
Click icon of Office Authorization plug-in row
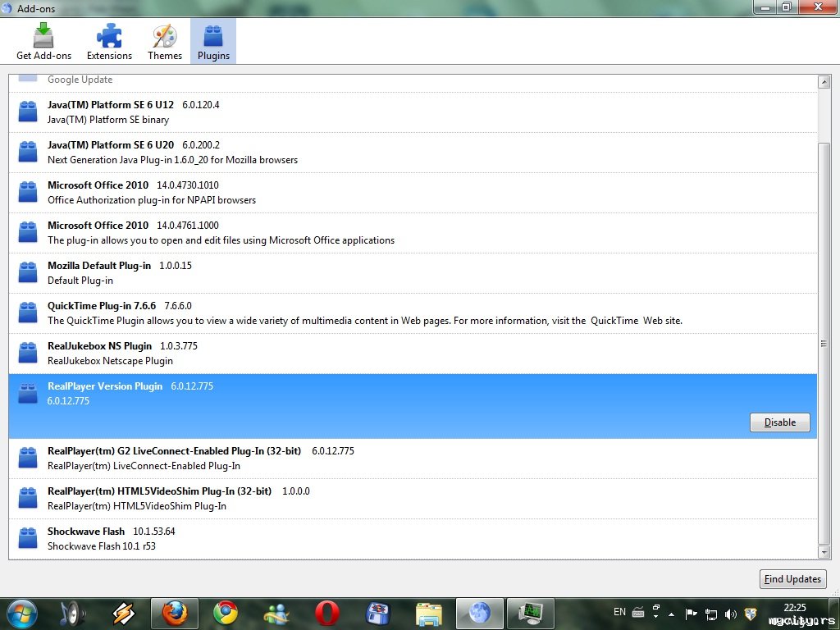coord(28,192)
